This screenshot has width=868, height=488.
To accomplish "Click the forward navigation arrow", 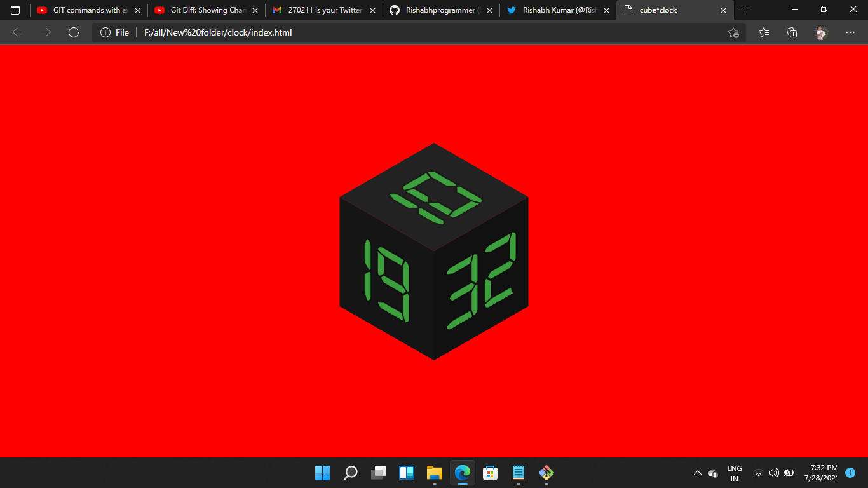I will pyautogui.click(x=44, y=32).
